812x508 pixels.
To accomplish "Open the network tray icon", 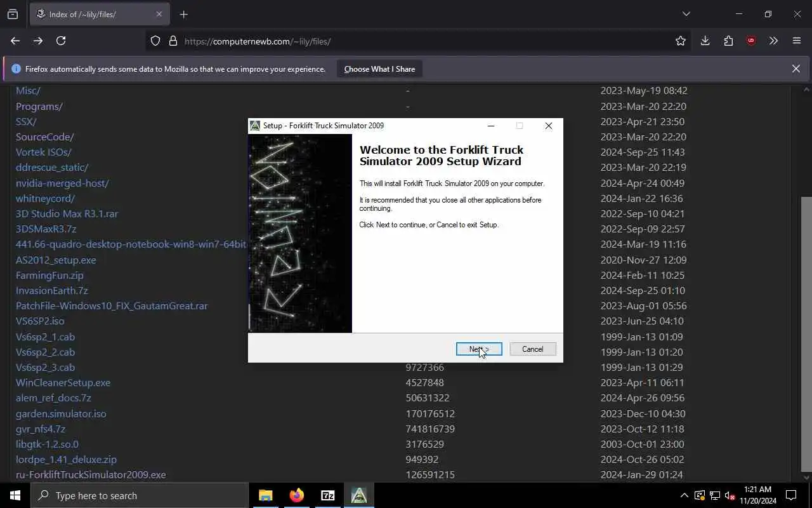I will [x=715, y=495].
